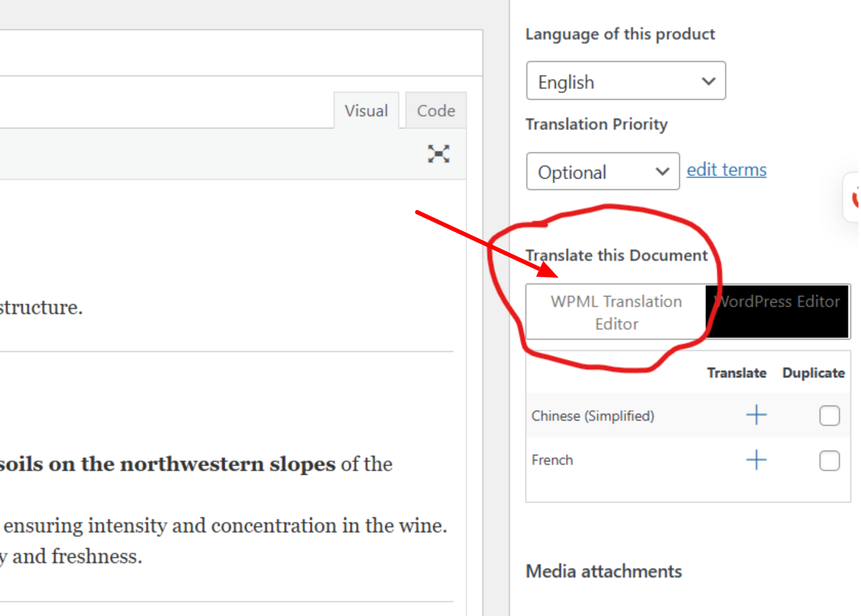Click the Media attachments heading
The height and width of the screenshot is (616, 861).
[x=604, y=571]
